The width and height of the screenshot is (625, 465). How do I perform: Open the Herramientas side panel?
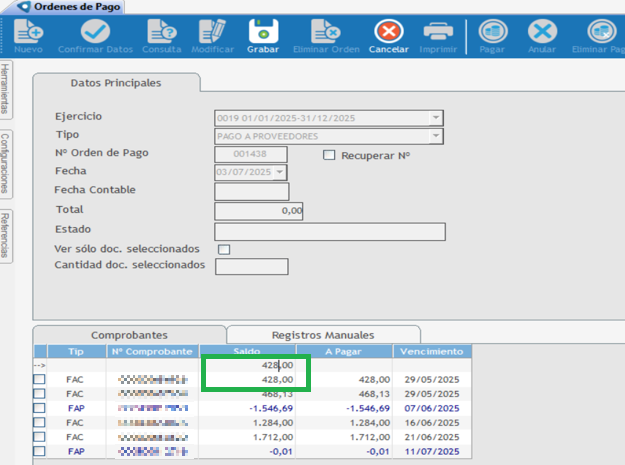pos(6,89)
